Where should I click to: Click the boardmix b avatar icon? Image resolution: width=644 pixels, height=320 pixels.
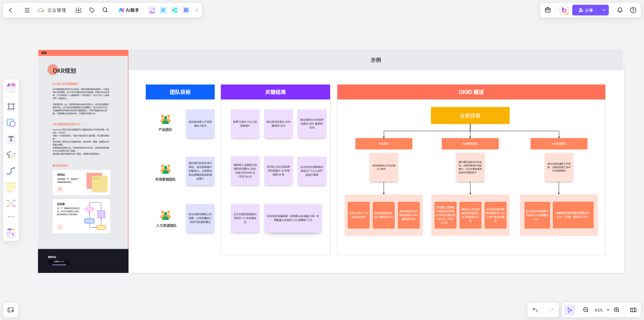pos(564,10)
